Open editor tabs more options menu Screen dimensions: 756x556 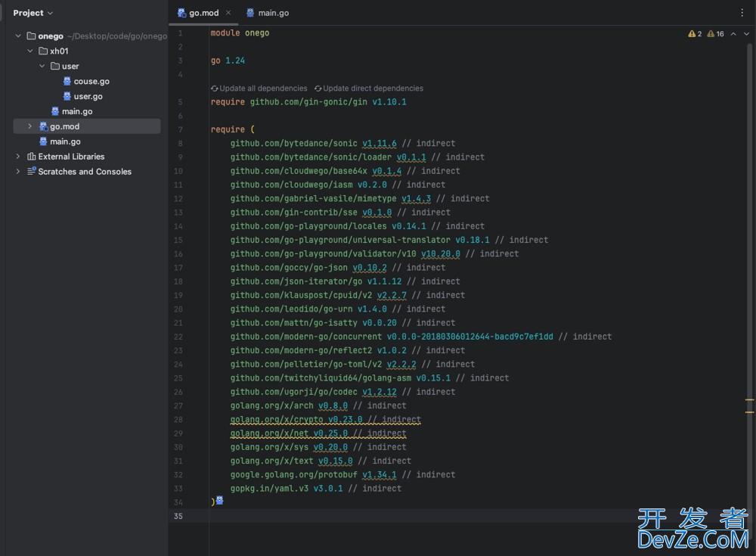[x=742, y=13]
